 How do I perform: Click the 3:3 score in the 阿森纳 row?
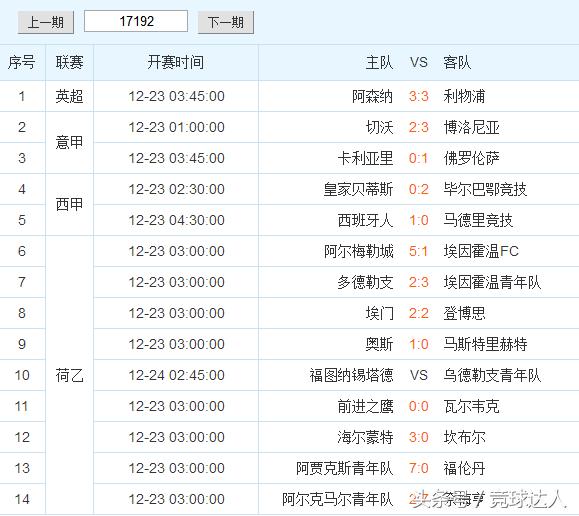coord(418,96)
